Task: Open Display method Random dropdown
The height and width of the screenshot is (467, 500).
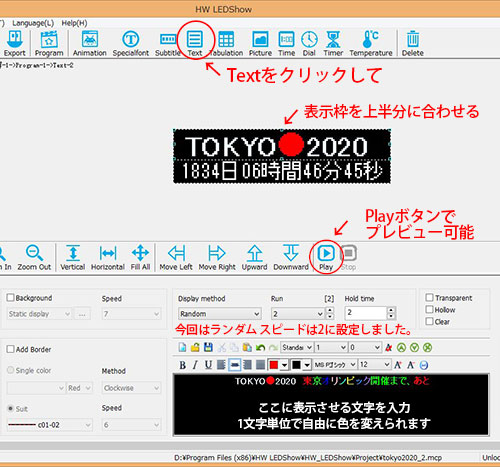Action: coord(220,314)
